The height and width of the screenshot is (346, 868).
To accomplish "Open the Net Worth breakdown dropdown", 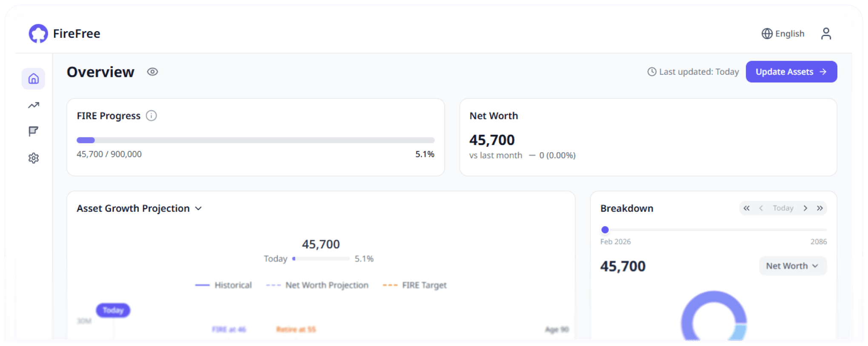I will [x=793, y=266].
